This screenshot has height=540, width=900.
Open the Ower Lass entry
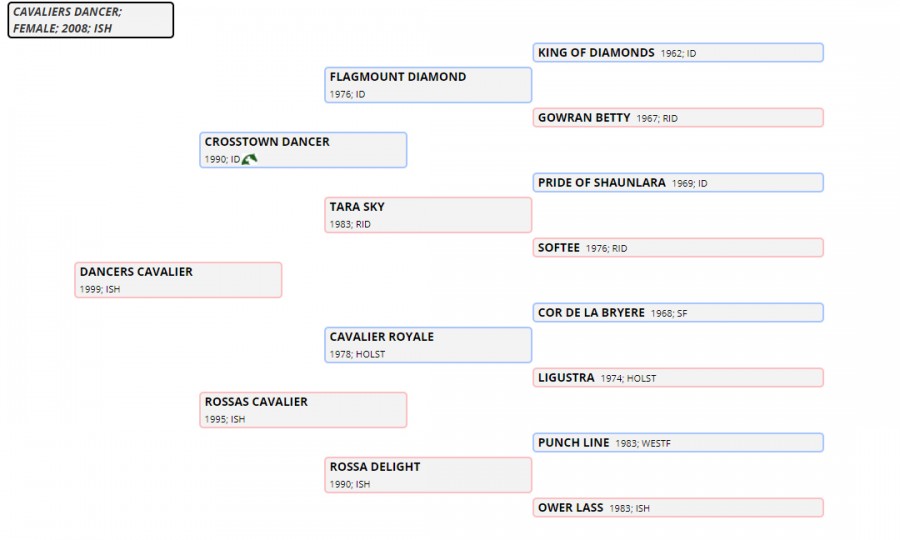click(678, 507)
